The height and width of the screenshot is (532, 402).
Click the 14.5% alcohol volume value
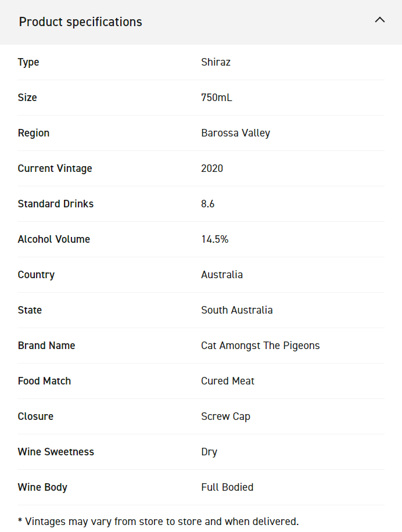click(214, 239)
